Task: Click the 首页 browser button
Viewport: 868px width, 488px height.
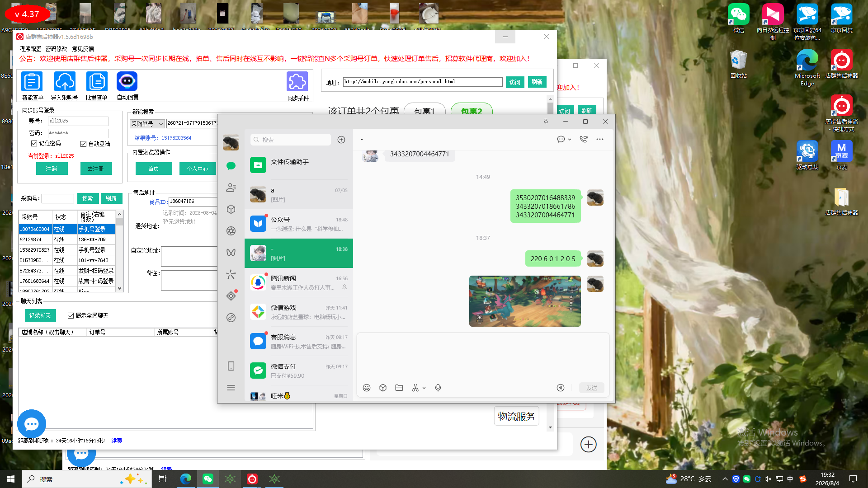Action: 154,169
